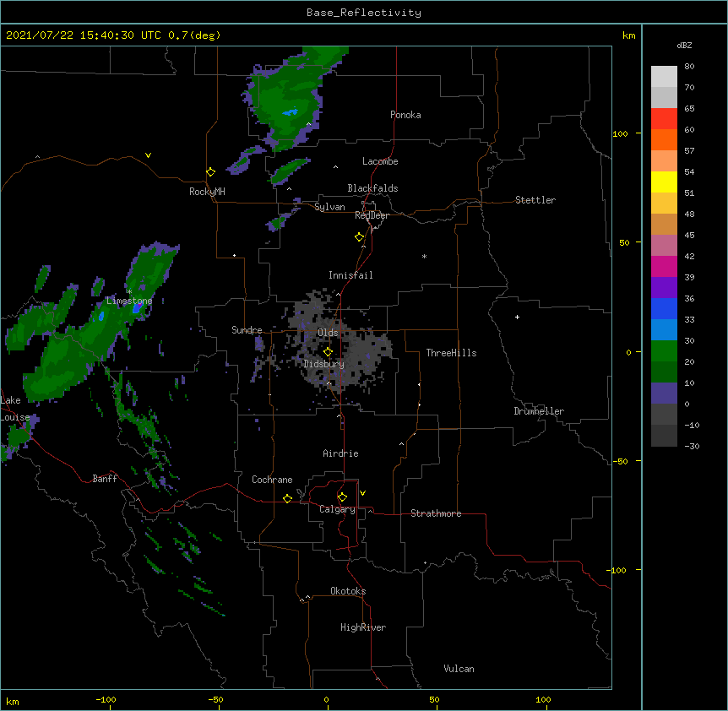Select the Sylvan label
This screenshot has height=711, width=728.
coord(329,207)
